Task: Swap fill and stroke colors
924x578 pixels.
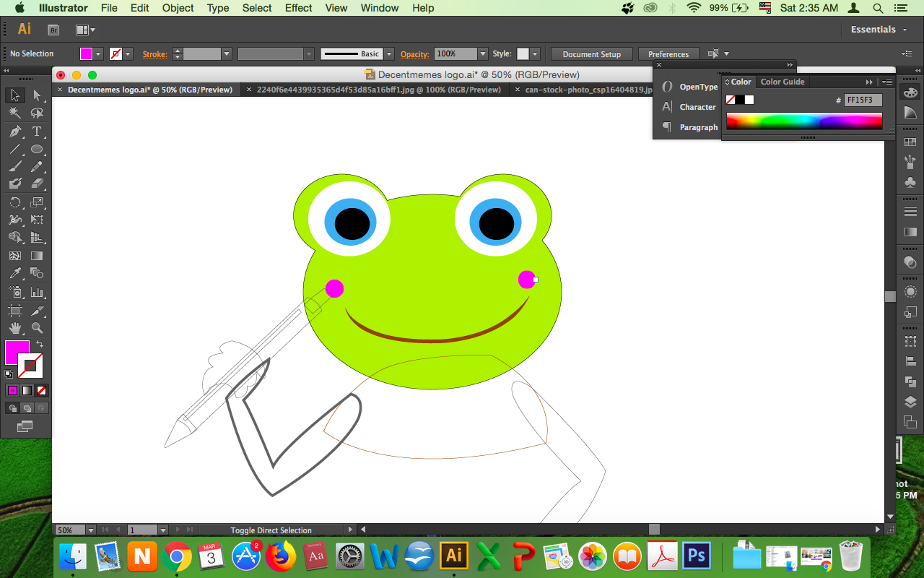Action: click(x=40, y=344)
